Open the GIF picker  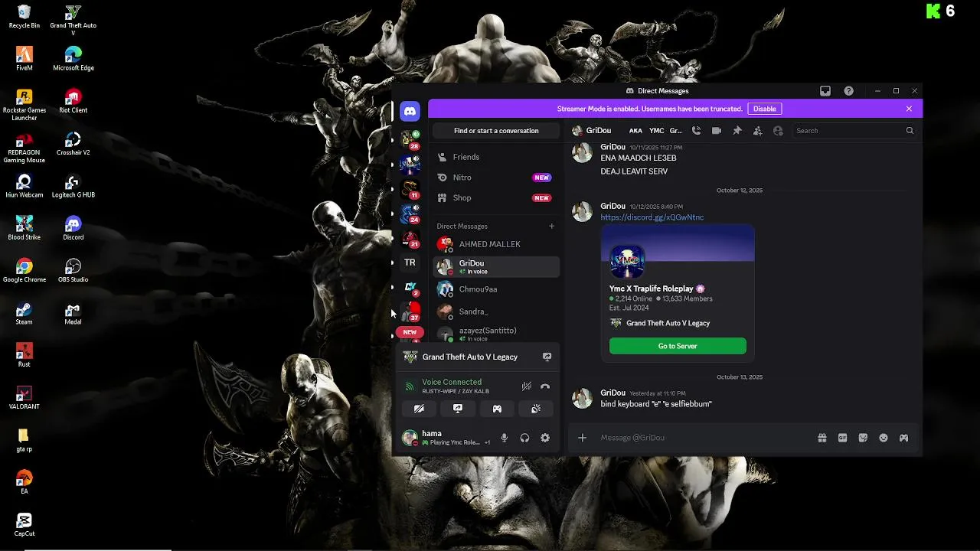tap(843, 438)
